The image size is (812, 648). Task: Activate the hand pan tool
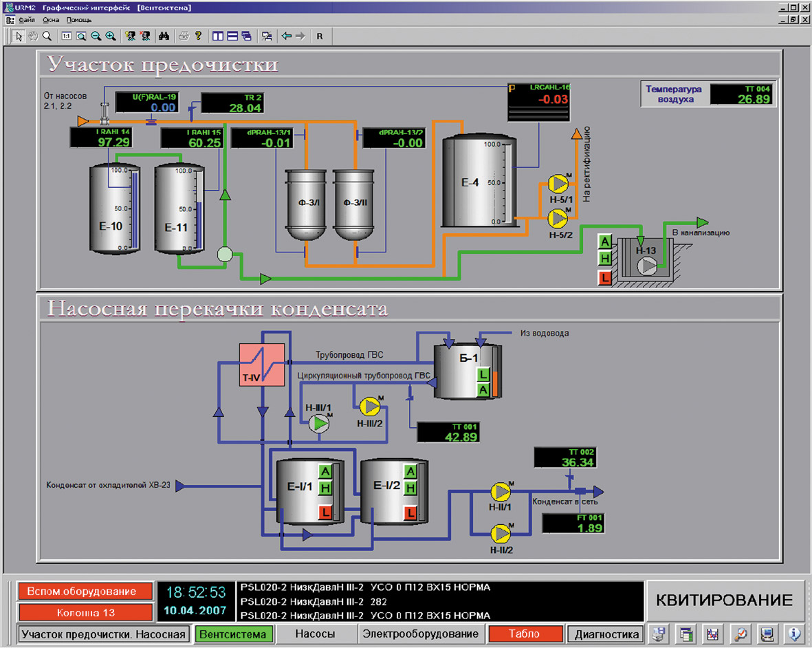(33, 36)
